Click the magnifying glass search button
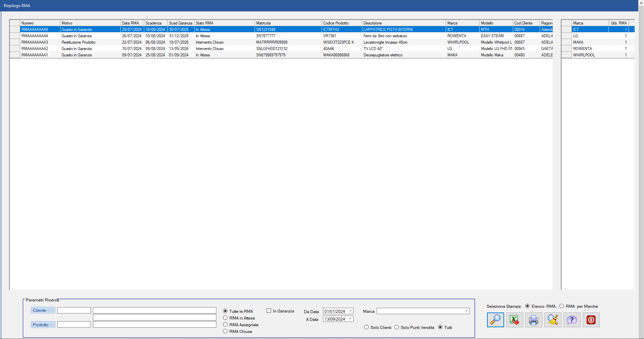This screenshot has width=644, height=339. [495, 320]
